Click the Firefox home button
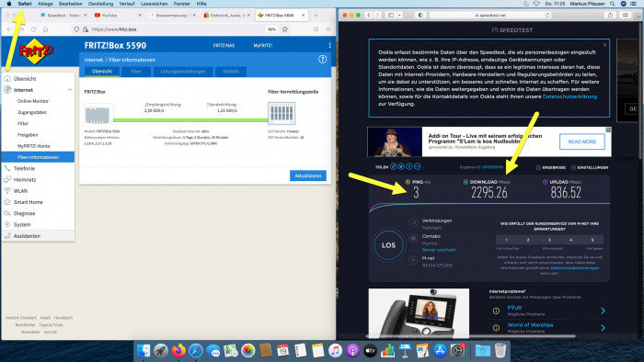The image size is (644, 362). [45, 29]
